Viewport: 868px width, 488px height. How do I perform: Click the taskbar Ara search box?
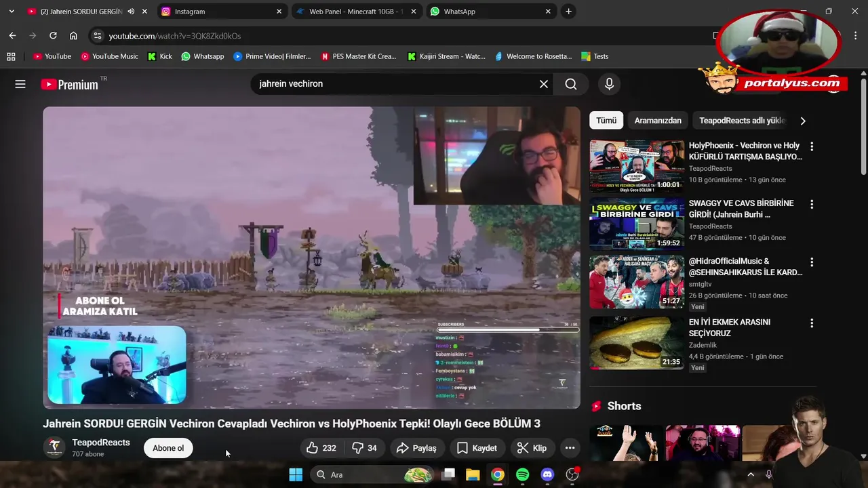click(372, 474)
